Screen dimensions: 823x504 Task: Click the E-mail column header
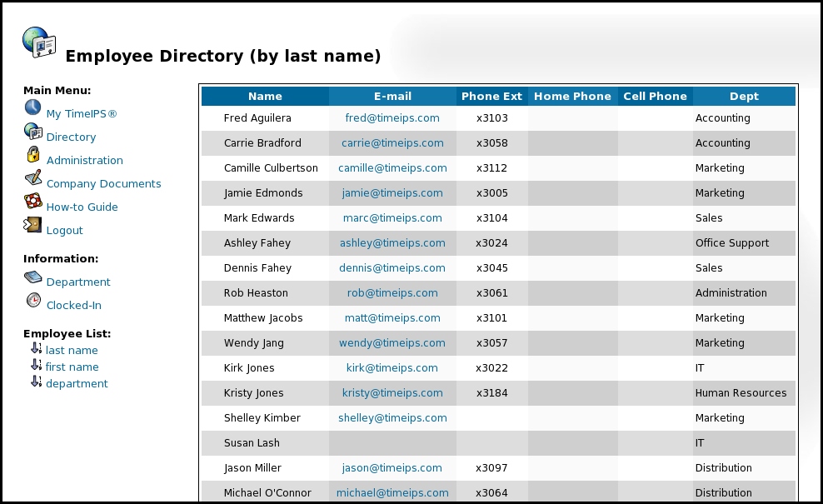[392, 96]
